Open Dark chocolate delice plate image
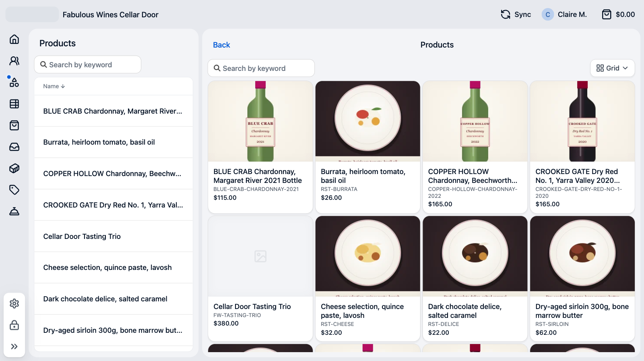Viewport: 644px width, 361px height. click(475, 256)
